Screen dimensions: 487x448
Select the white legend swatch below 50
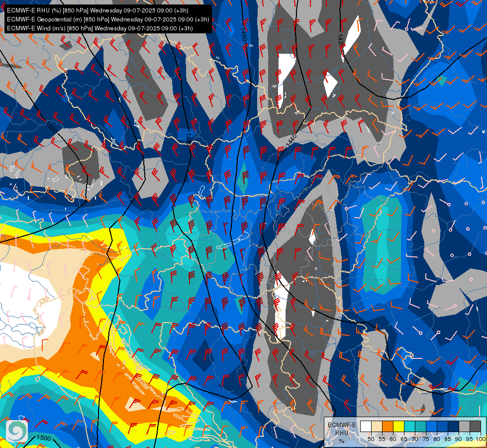(x=366, y=426)
